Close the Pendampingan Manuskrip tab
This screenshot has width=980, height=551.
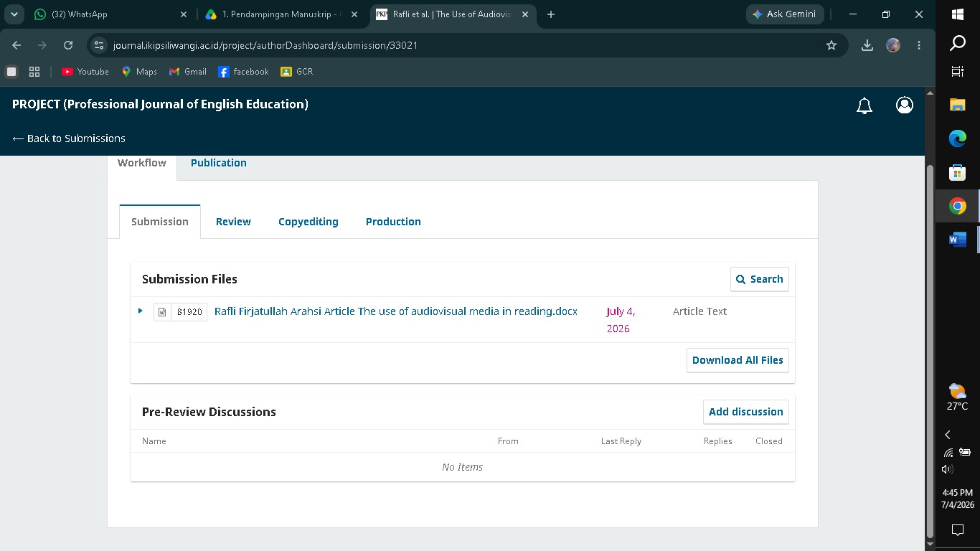354,14
